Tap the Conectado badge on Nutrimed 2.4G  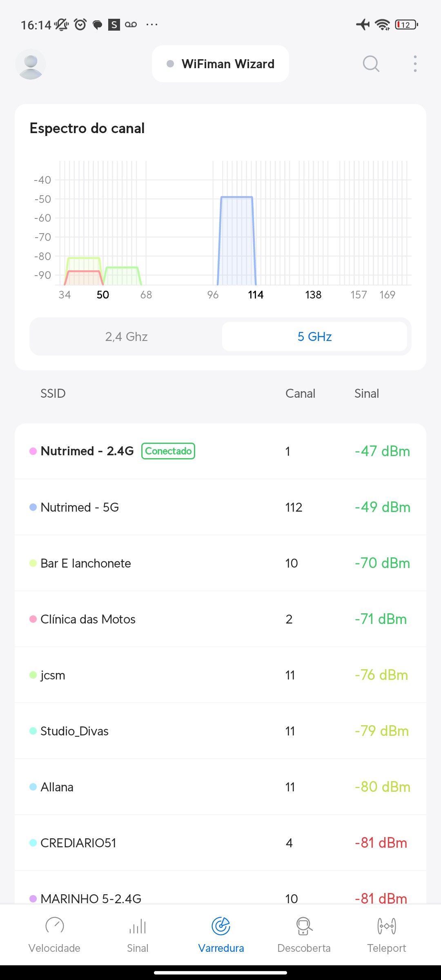point(168,451)
